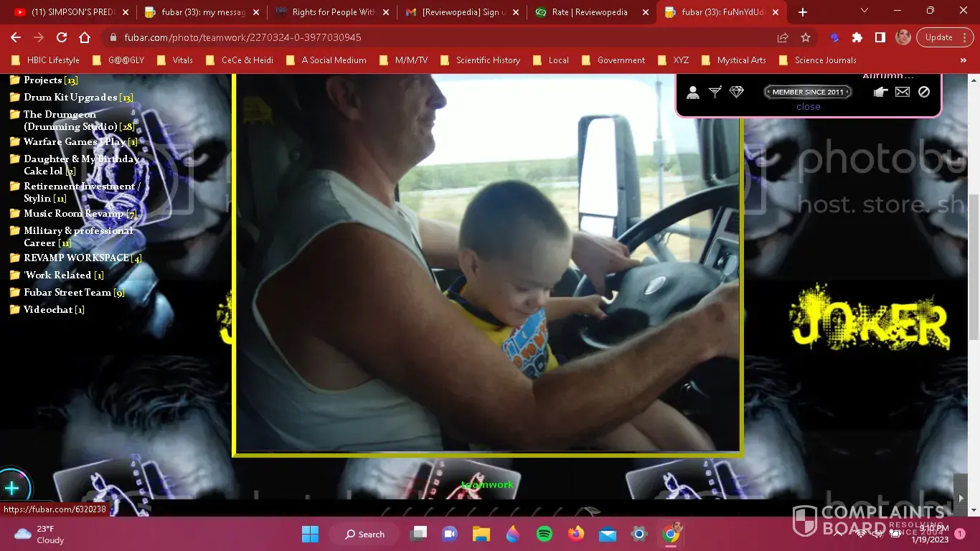Viewport: 980px width, 551px height.
Task: Open File Explorer from the taskbar
Action: click(x=481, y=534)
